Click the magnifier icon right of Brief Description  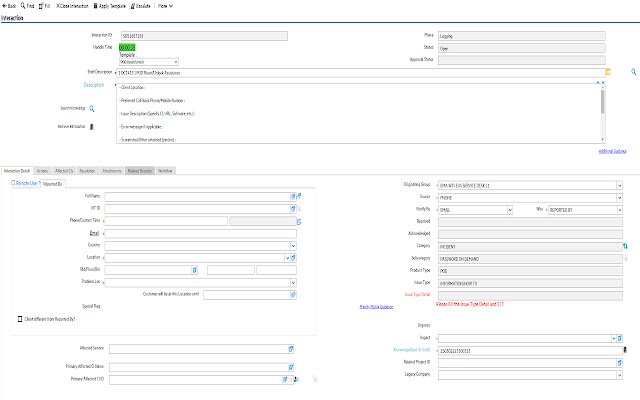[633, 72]
